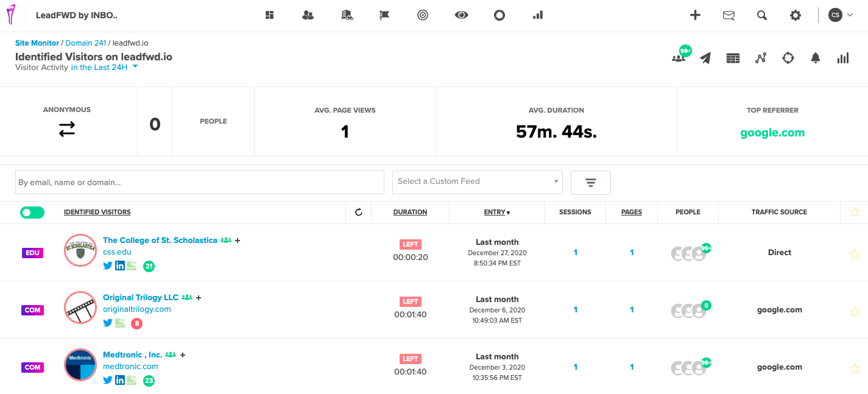
Task: Open originaltrilogy.com domain link
Action: pyautogui.click(x=137, y=309)
